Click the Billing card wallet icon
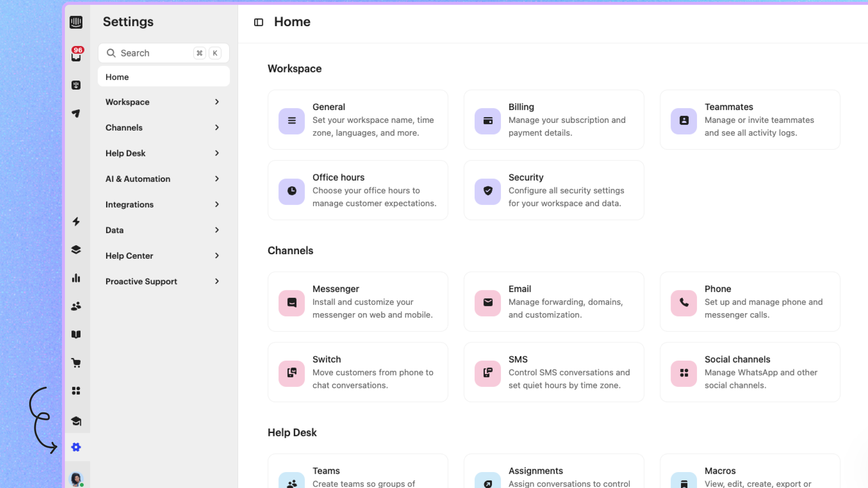 (x=487, y=121)
